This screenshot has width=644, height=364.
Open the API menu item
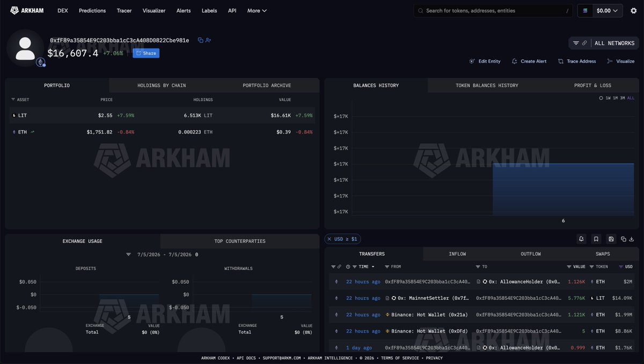(232, 11)
